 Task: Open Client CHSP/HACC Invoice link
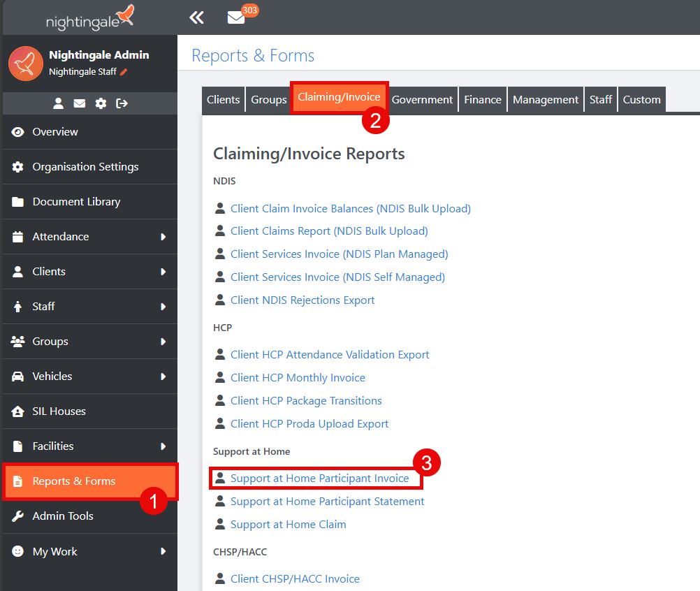point(295,579)
